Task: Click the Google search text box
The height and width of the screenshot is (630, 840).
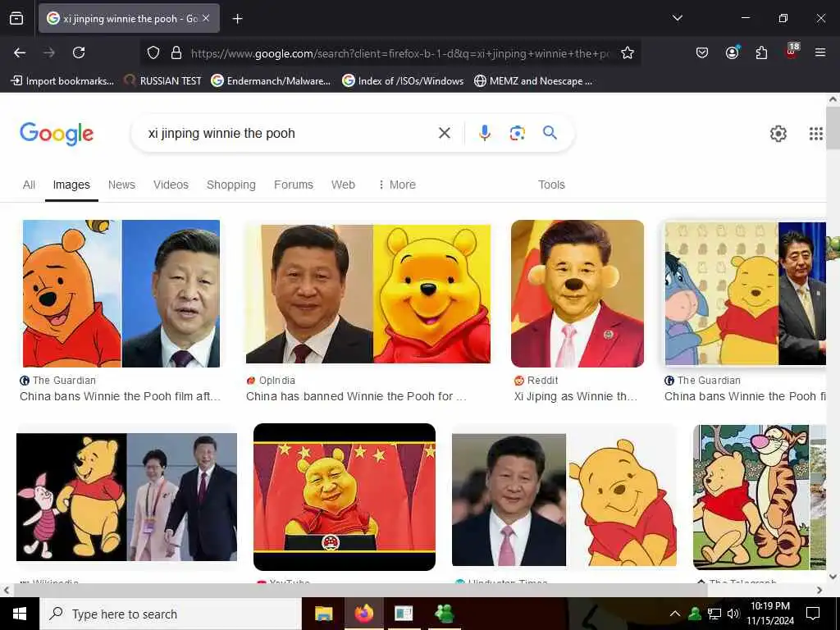Action: click(290, 133)
